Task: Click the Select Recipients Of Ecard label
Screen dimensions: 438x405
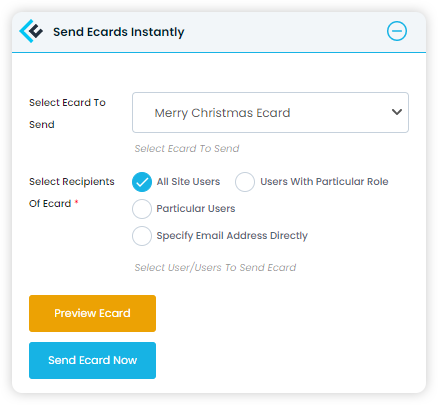Action: (x=72, y=192)
